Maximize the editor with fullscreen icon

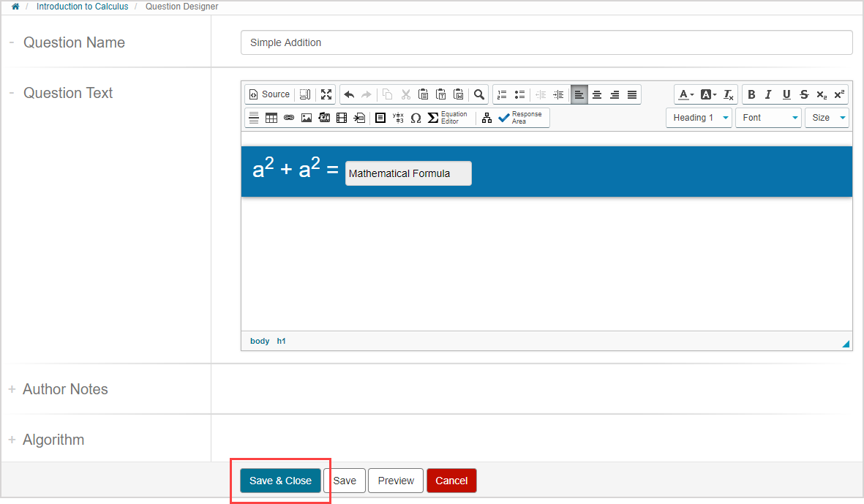click(326, 94)
